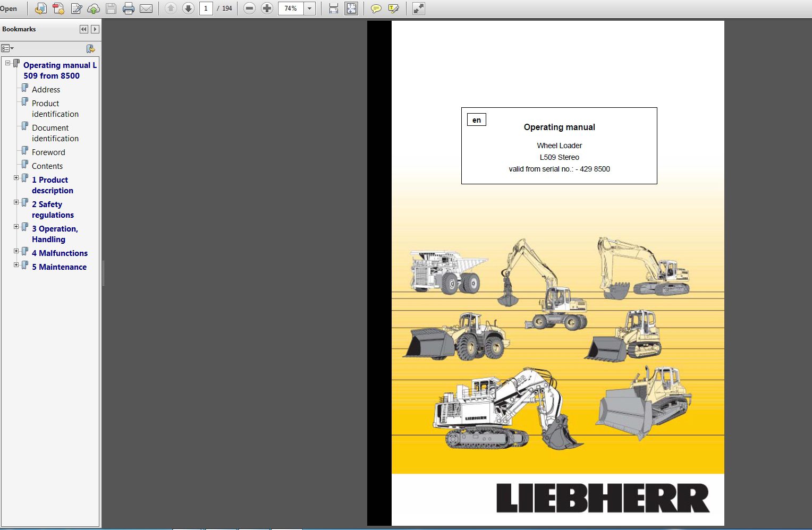
Task: Open the 3 Operation, Handling bookmark
Action: 55,234
